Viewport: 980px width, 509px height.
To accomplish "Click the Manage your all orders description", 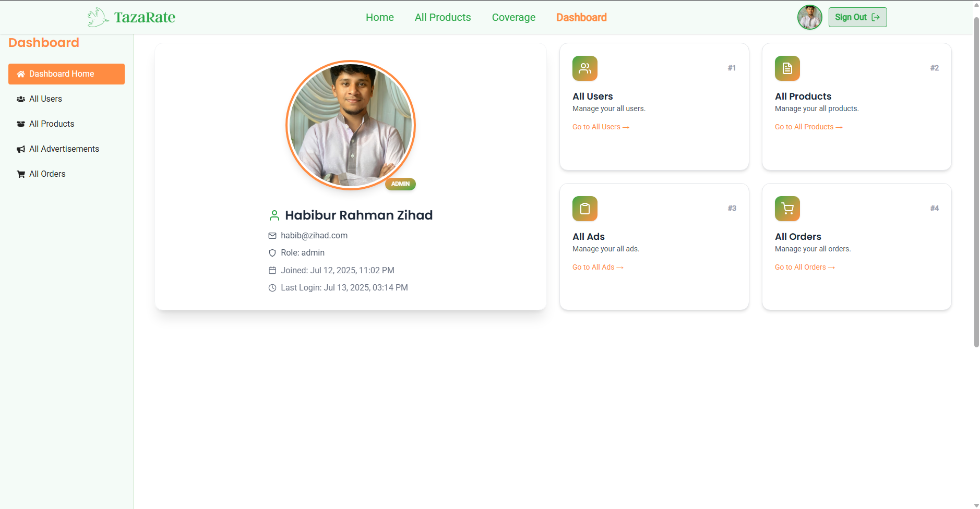I will pyautogui.click(x=813, y=249).
